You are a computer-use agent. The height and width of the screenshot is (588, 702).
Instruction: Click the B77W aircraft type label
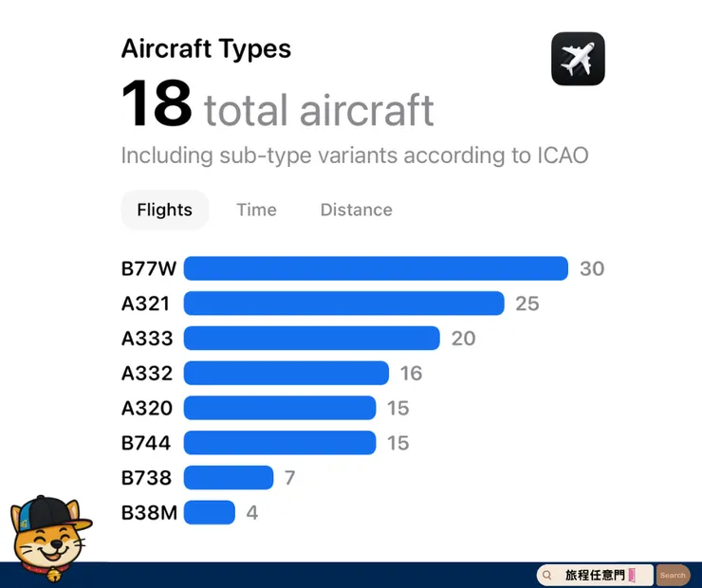click(149, 268)
